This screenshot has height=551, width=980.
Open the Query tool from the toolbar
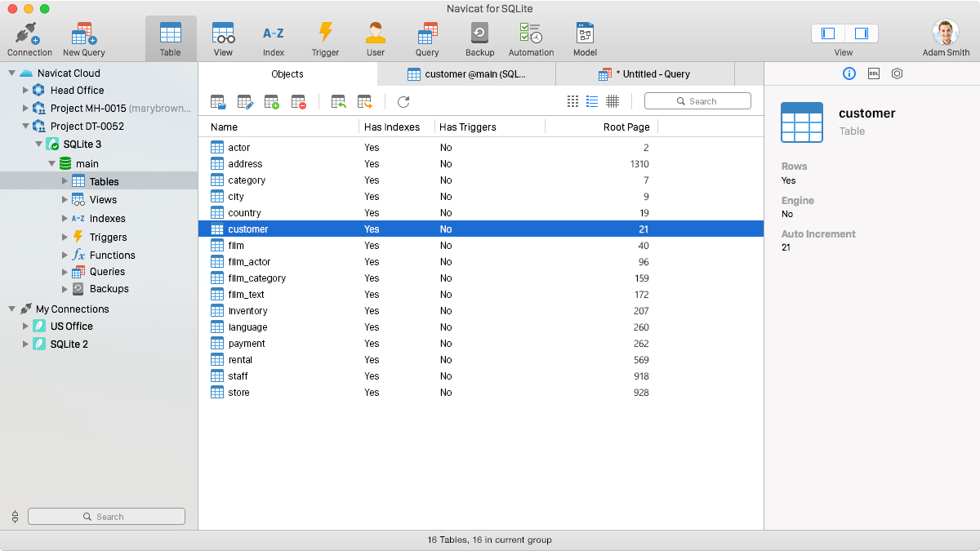(x=427, y=38)
